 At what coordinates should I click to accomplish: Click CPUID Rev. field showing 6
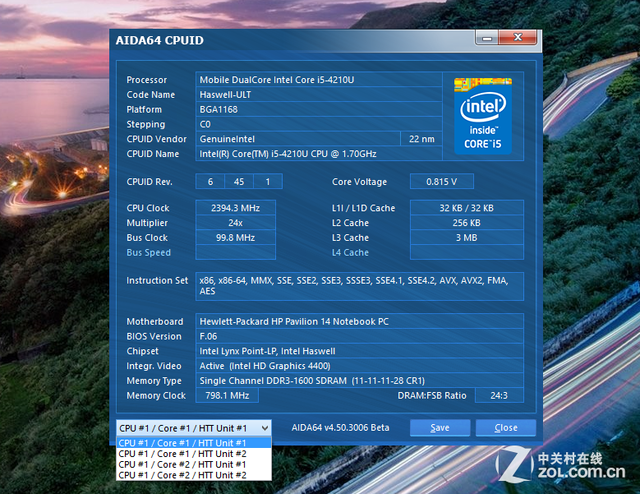210,181
